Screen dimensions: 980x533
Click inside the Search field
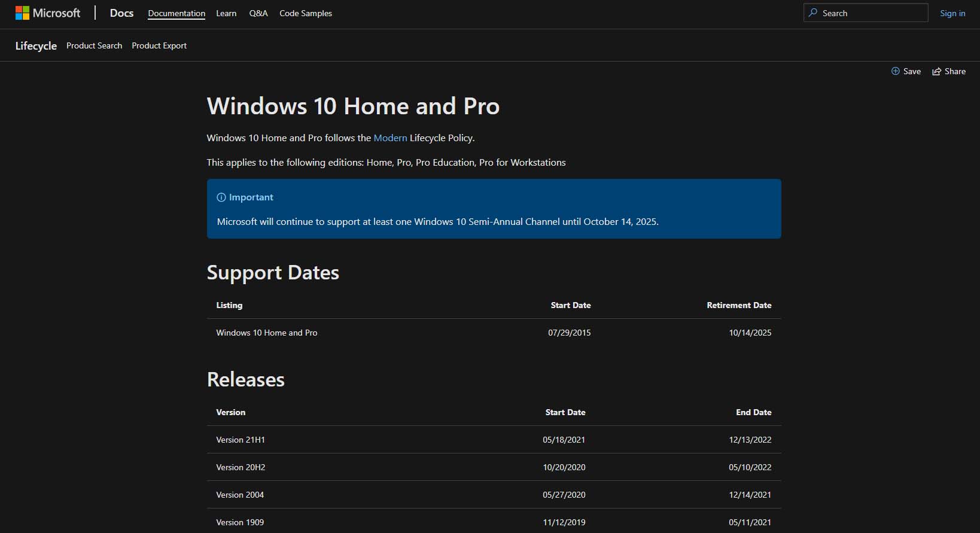click(866, 13)
